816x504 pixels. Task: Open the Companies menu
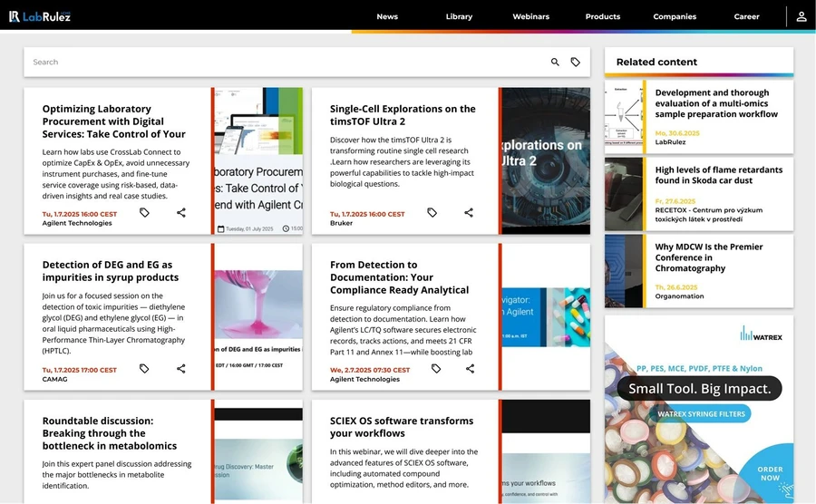[675, 16]
